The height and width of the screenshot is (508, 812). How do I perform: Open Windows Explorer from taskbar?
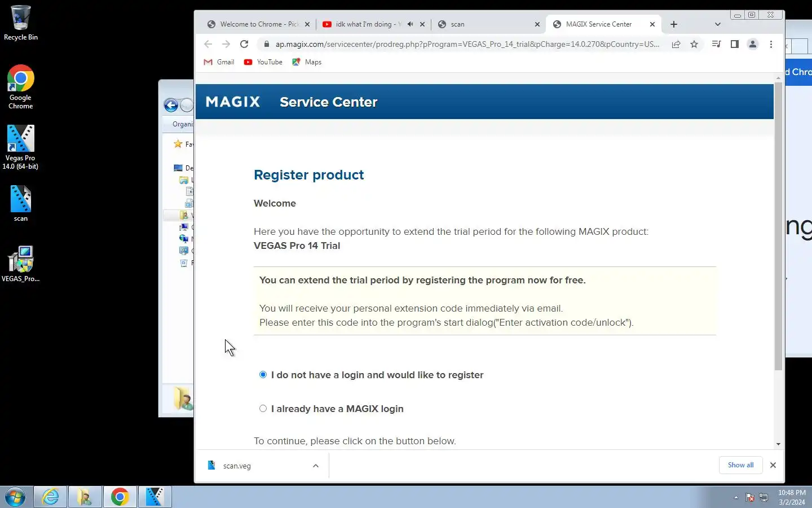[x=85, y=497]
